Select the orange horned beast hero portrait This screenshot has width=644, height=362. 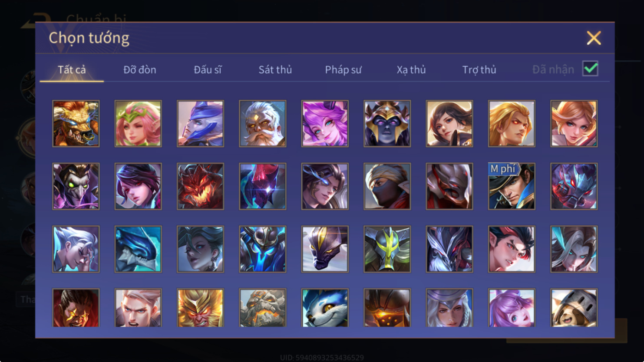76,124
